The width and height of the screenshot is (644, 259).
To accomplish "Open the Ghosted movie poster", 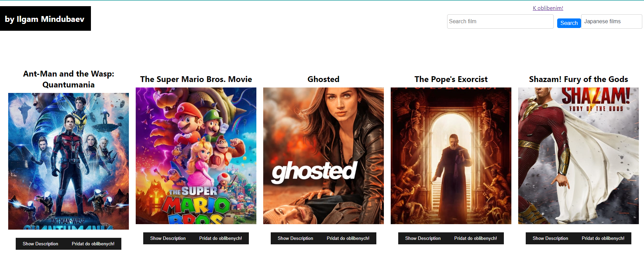I will pyautogui.click(x=323, y=156).
